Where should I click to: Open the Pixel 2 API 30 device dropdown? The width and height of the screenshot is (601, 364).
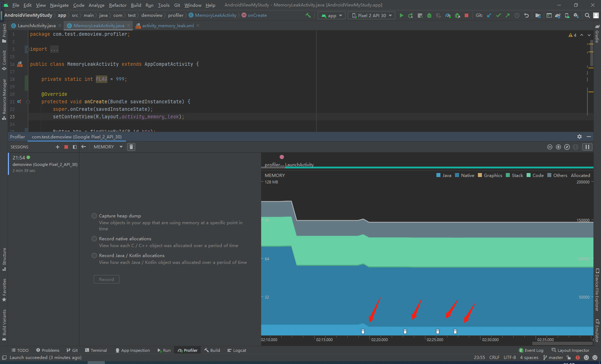click(x=371, y=15)
